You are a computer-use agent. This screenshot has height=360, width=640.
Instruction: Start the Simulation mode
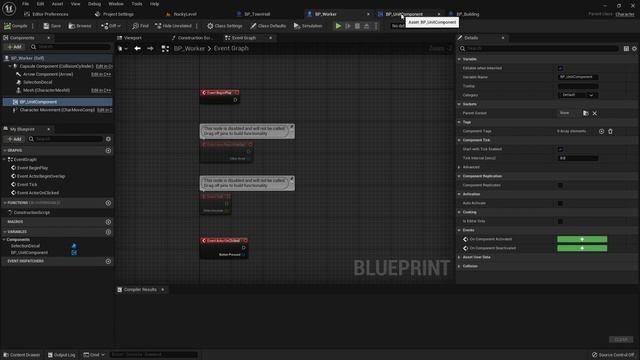pos(308,26)
